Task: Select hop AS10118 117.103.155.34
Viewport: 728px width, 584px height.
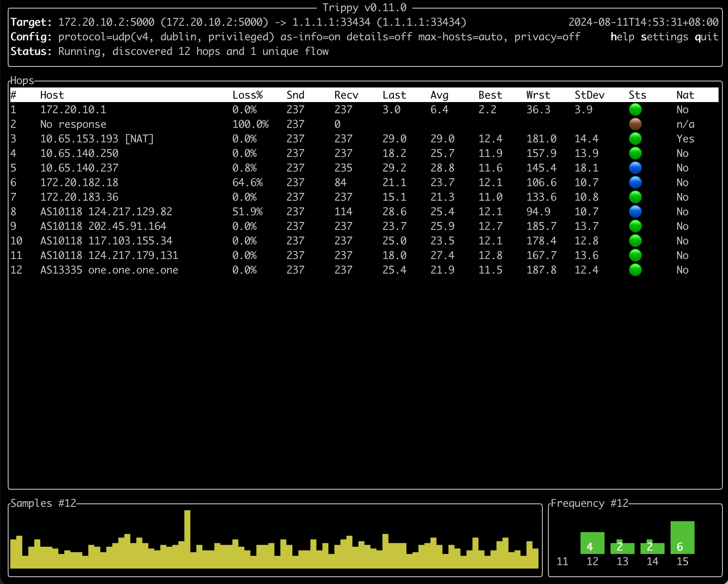Action: point(364,241)
